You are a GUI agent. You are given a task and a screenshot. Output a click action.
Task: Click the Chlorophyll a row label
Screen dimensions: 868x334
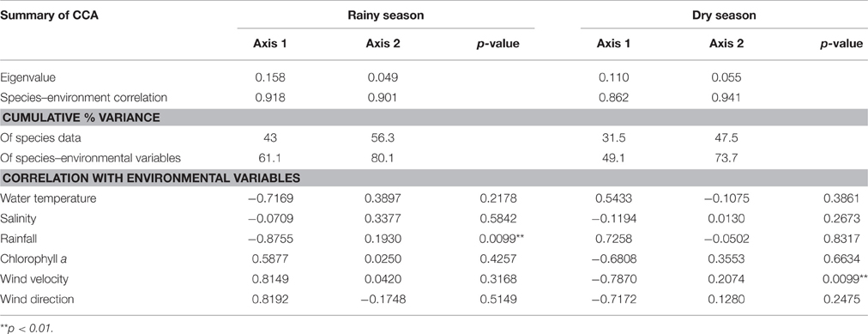[32, 258]
